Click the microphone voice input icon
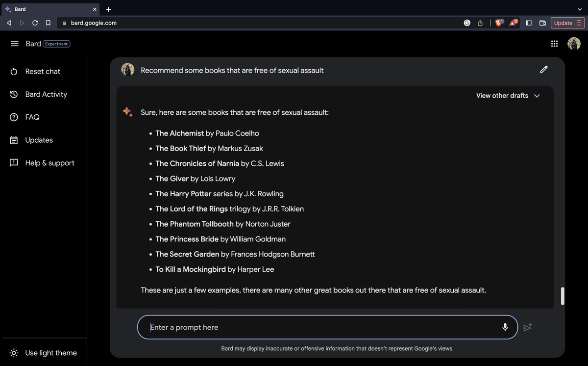Viewport: 588px width, 366px height. [505, 327]
